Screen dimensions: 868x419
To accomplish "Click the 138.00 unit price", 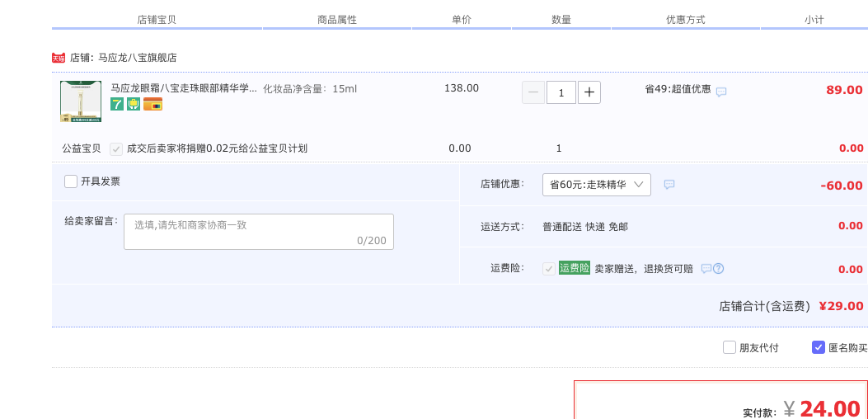I will coord(462,88).
